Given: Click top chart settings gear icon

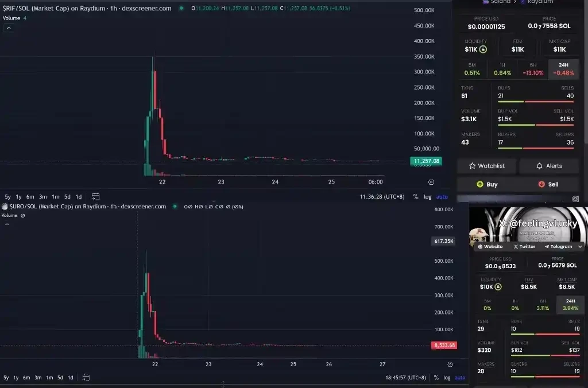Looking at the screenshot, I should (431, 182).
